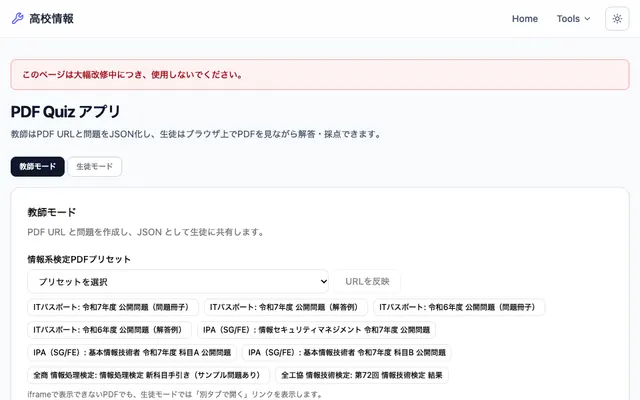The image size is (640, 400).
Task: Select ITパスポート 令和6年度 問題冊子 preset
Action: [x=459, y=307]
